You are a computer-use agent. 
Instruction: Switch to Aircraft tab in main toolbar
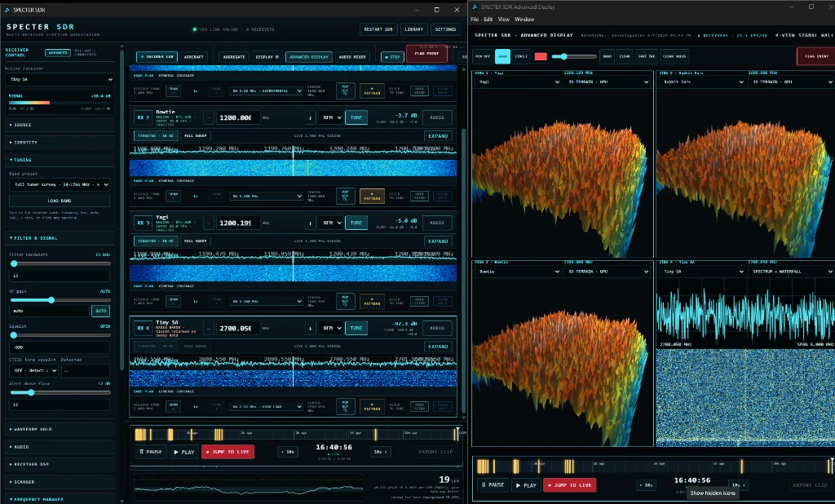(193, 56)
